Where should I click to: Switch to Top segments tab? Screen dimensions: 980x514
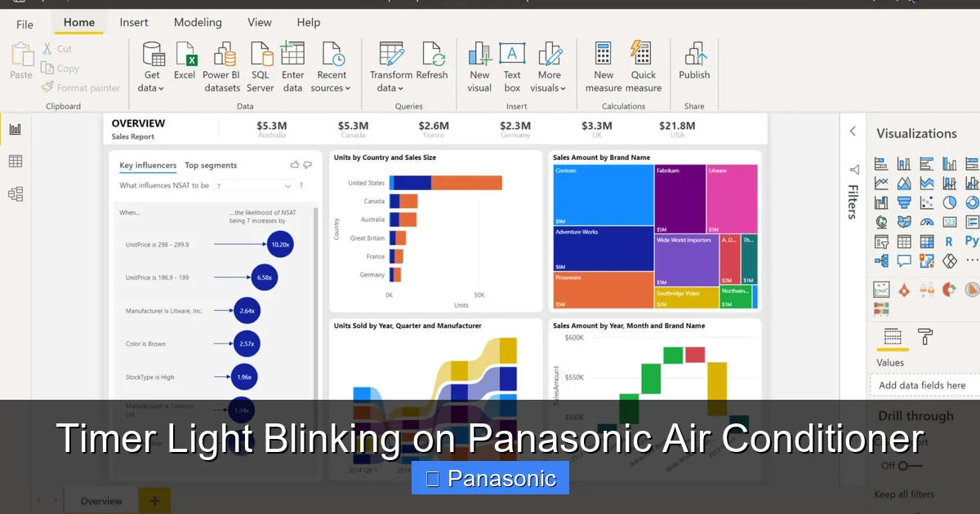(211, 166)
